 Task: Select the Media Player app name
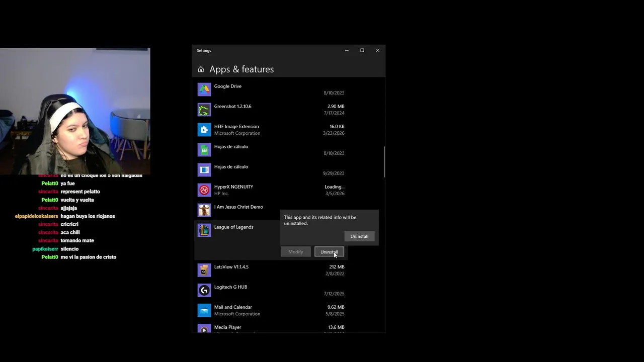[x=228, y=327]
